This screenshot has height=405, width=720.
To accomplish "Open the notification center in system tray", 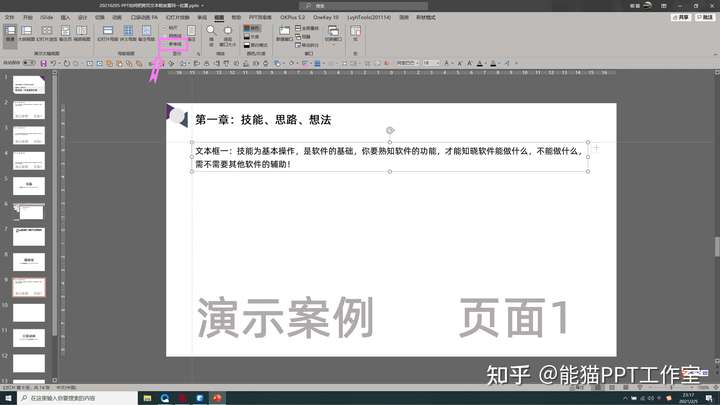I will pos(709,398).
